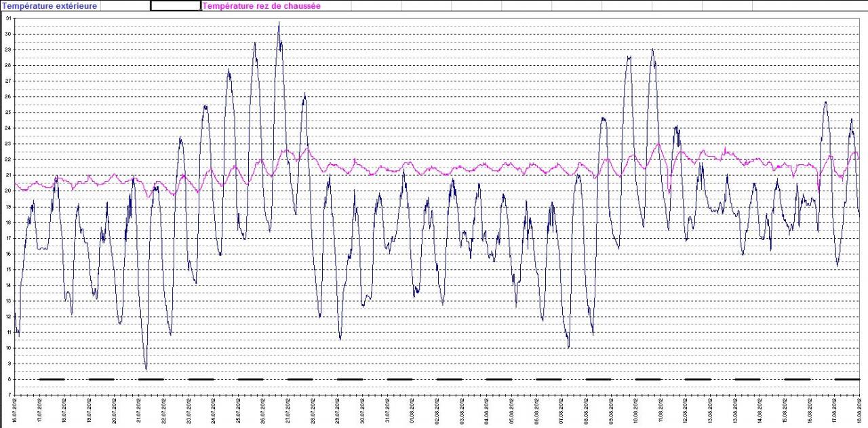Viewport: 868px width, 428px height.
Task: Select the 18.08.2012 date axis label
Action: (x=859, y=412)
